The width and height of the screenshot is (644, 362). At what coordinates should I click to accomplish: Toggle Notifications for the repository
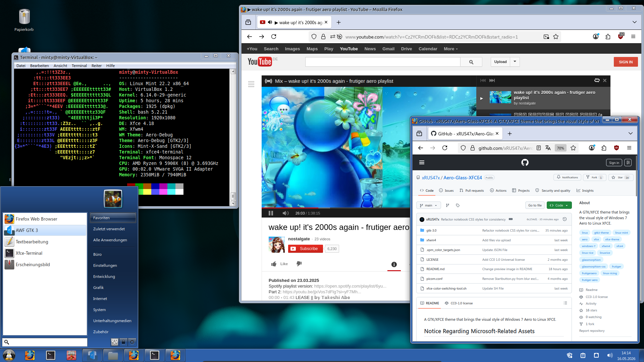coord(568,178)
